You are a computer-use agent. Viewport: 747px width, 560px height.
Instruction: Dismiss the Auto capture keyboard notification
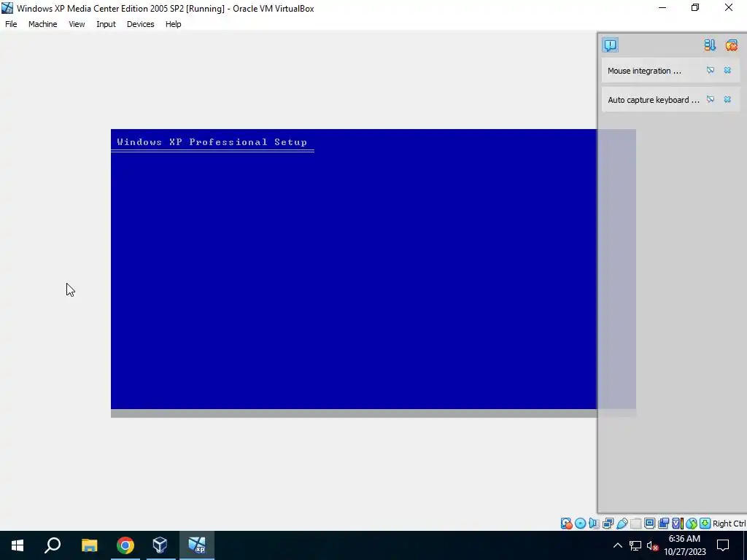tap(727, 99)
